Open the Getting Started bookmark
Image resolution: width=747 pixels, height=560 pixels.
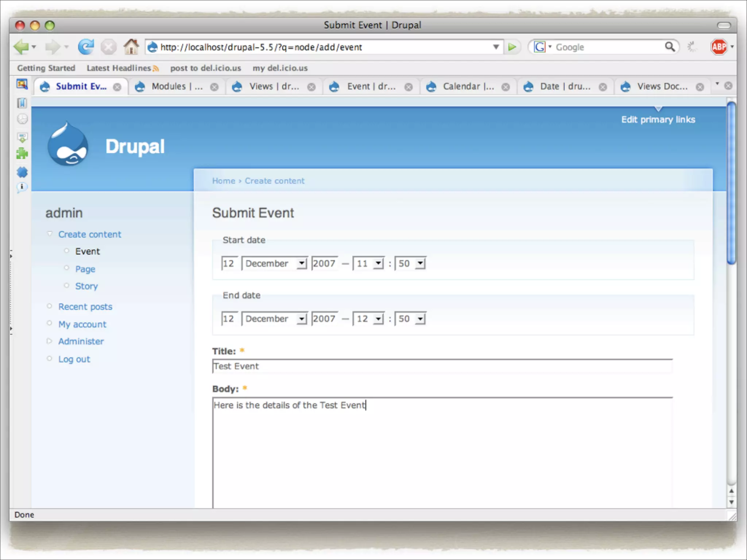click(x=46, y=68)
